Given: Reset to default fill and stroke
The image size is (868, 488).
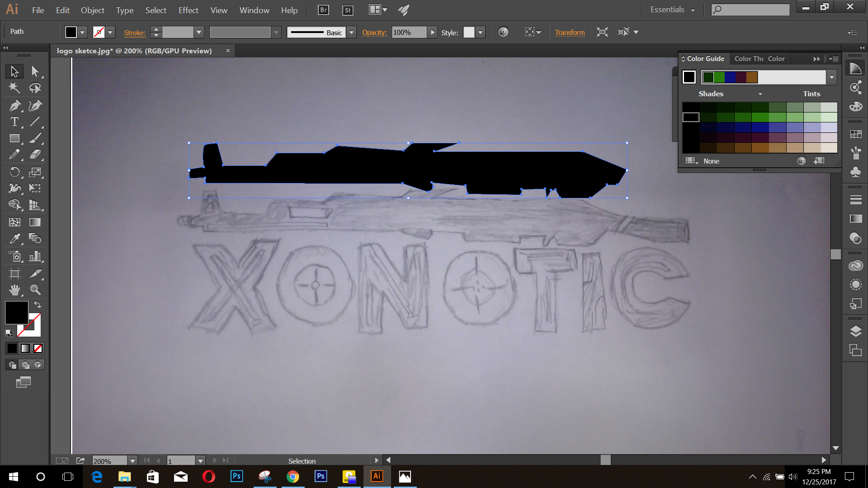Looking at the screenshot, I should 9,333.
